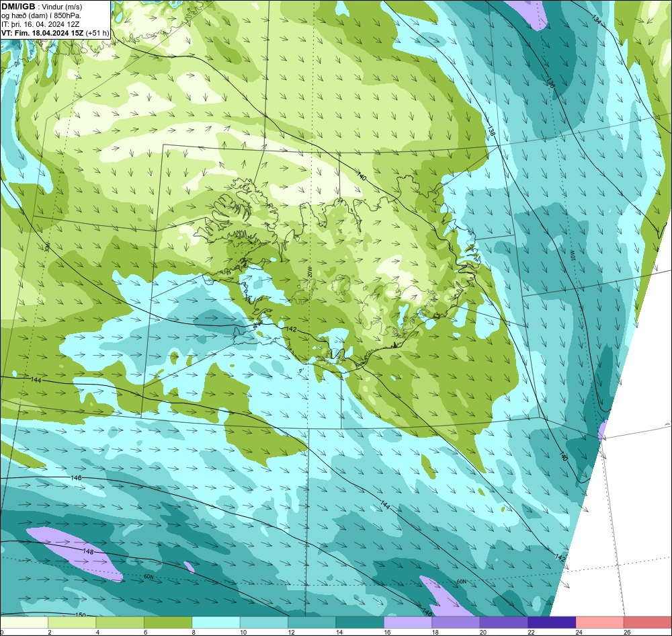
Task: Click the 10W longitude label
Action: [x=572, y=255]
